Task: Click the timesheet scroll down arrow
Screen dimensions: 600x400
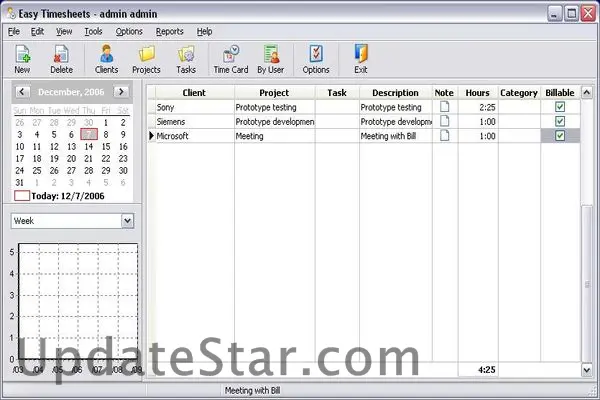Action: [587, 370]
